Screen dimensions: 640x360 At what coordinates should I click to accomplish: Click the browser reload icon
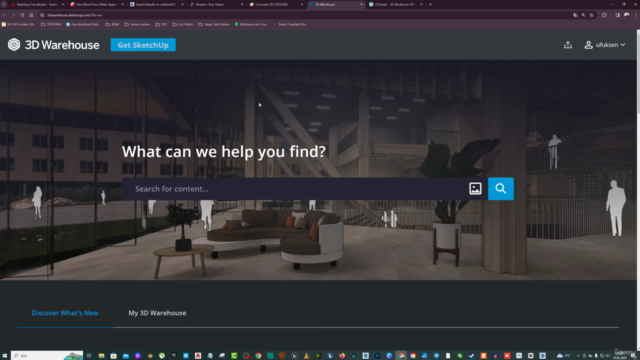22,15
